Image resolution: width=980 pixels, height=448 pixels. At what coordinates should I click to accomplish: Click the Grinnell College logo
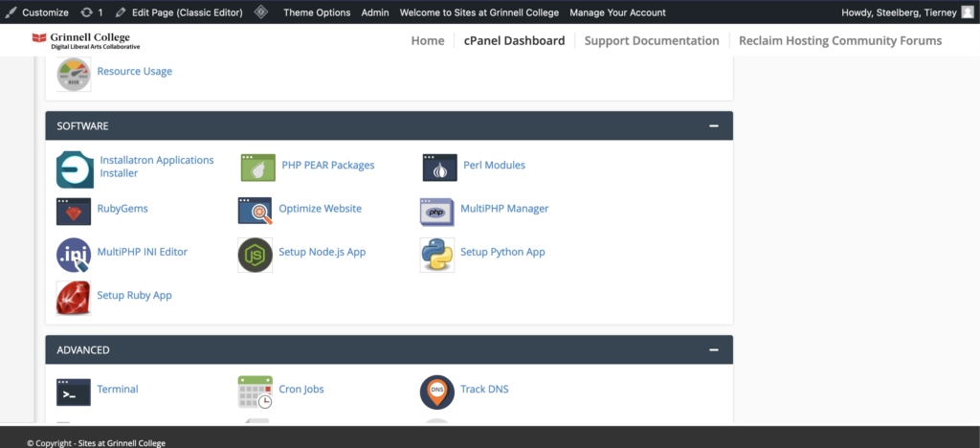tap(85, 40)
